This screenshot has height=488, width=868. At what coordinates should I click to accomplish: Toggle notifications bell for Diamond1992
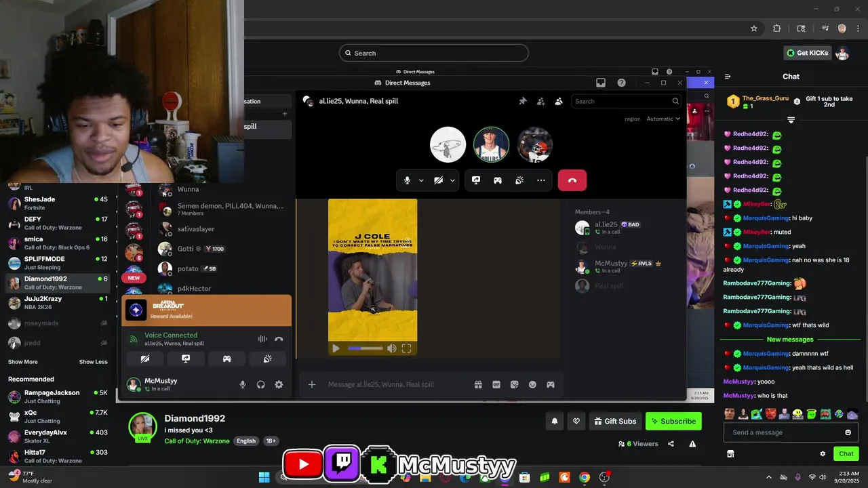(554, 421)
